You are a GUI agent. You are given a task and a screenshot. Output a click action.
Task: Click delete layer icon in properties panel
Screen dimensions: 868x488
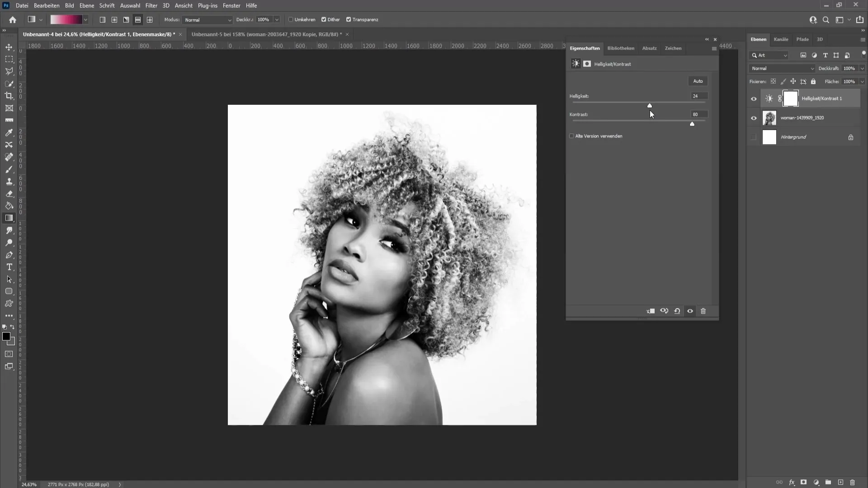click(704, 310)
